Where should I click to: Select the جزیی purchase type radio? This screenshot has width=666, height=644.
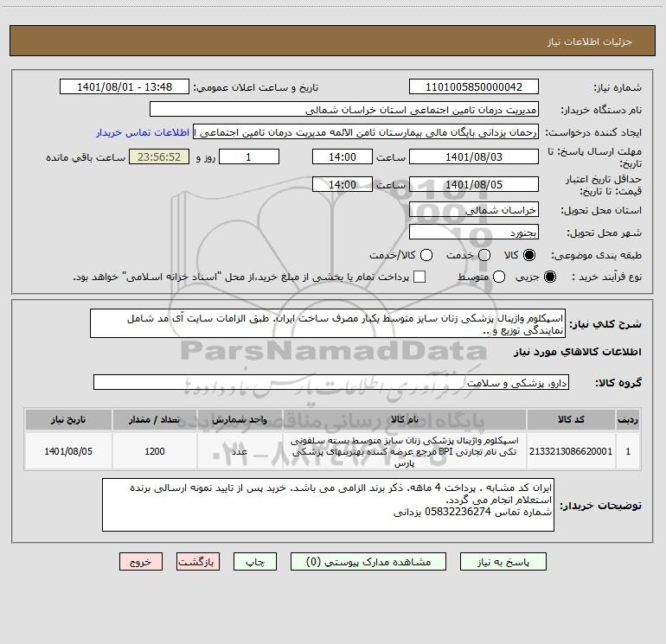point(549,277)
